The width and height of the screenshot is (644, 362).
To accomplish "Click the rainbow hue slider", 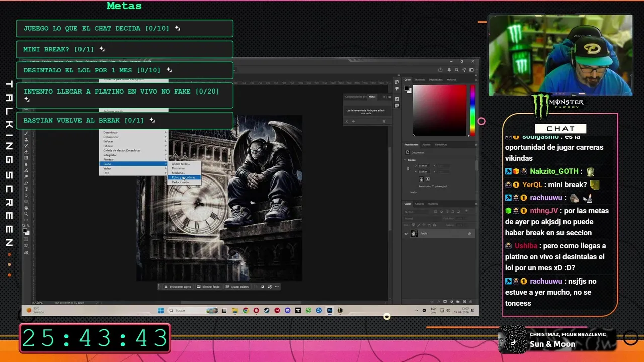I will pos(472,110).
